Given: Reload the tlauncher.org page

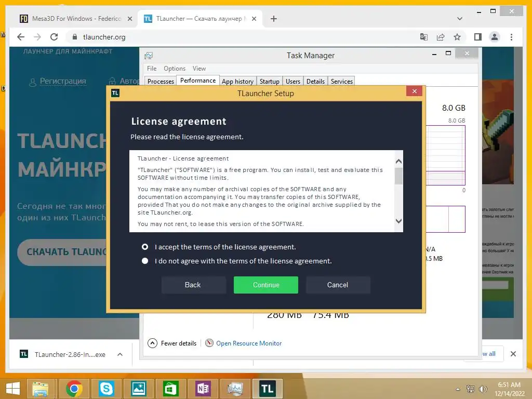Looking at the screenshot, I should [x=54, y=37].
